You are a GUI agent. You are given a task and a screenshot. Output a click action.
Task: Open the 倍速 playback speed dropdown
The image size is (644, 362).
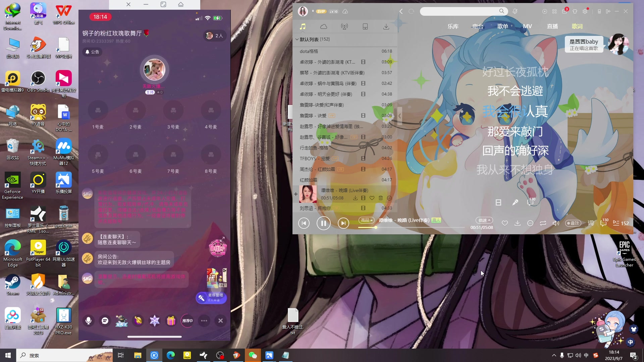[x=484, y=220]
